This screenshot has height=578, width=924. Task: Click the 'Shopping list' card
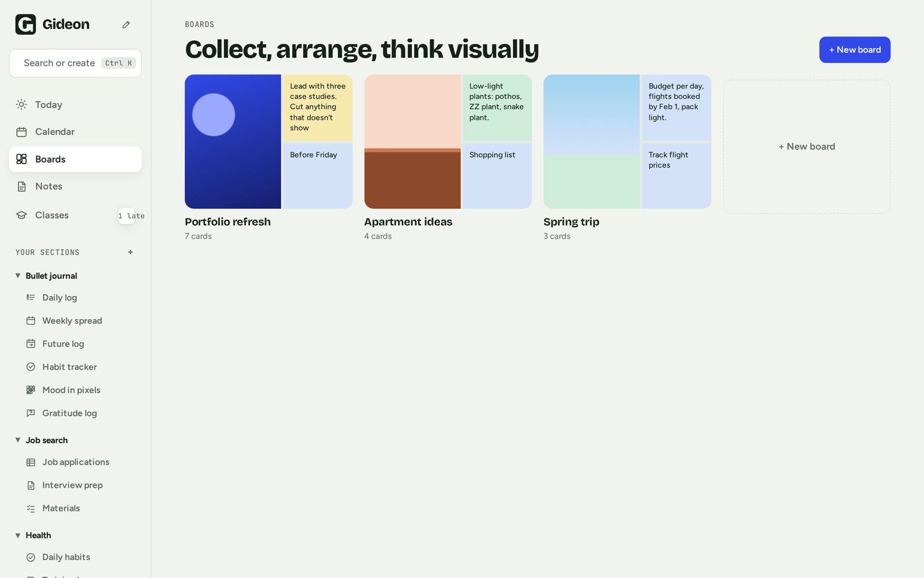[x=497, y=176]
